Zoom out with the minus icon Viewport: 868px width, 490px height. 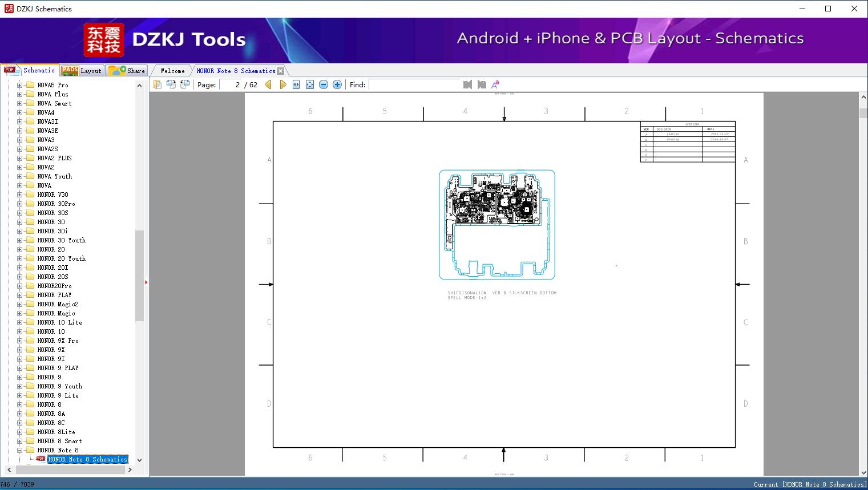pyautogui.click(x=324, y=84)
